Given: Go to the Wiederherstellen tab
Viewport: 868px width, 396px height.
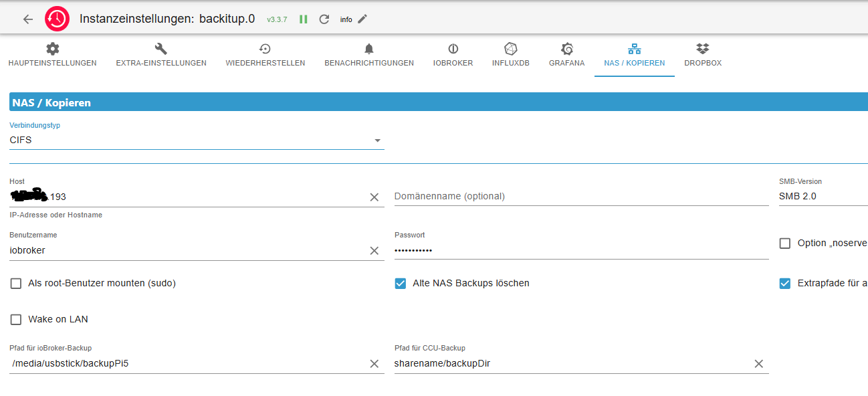Looking at the screenshot, I should (265, 55).
